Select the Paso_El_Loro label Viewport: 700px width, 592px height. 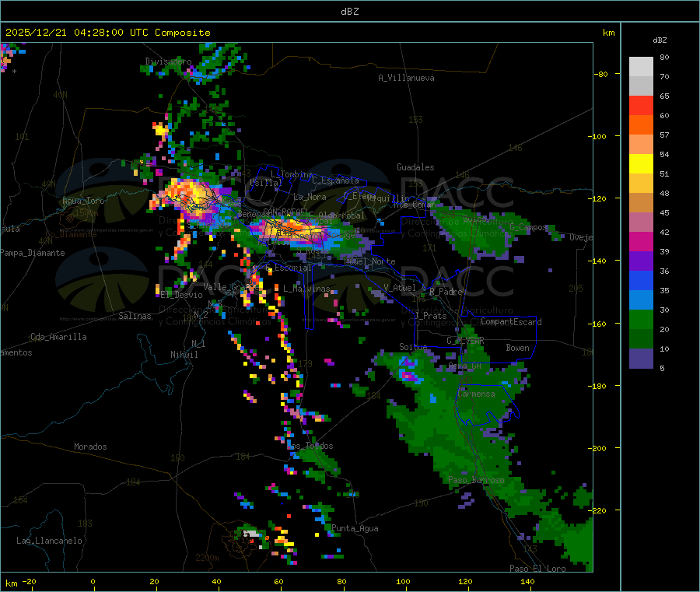point(537,569)
